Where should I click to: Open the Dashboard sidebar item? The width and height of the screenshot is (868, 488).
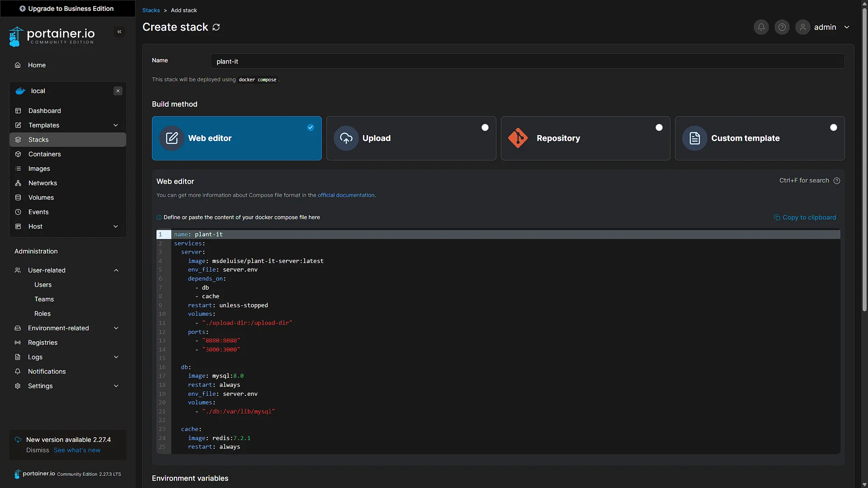click(x=68, y=111)
